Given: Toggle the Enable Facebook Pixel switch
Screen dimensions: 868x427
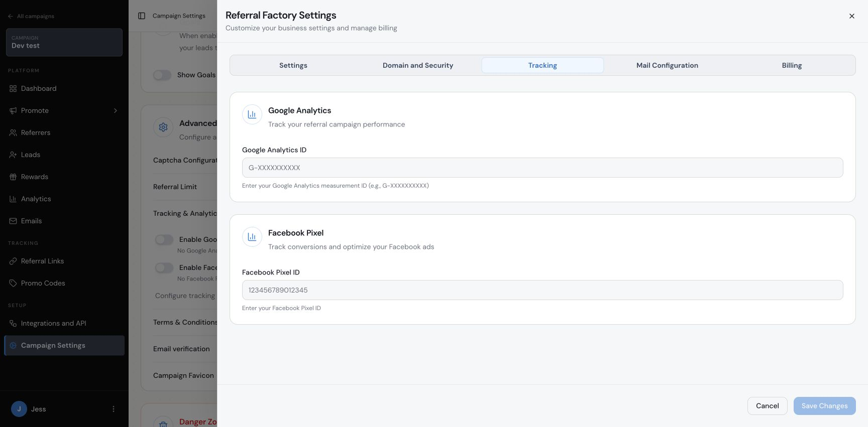Looking at the screenshot, I should click(x=164, y=267).
